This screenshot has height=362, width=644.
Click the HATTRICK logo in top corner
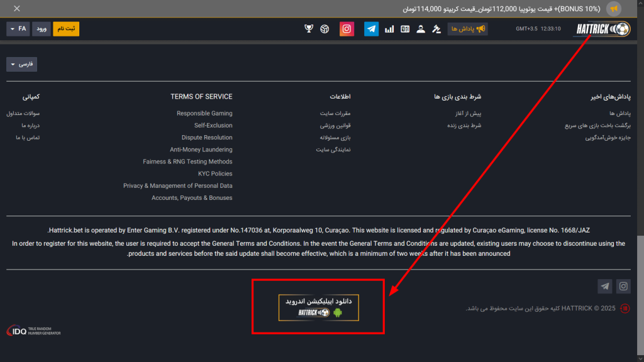click(601, 28)
